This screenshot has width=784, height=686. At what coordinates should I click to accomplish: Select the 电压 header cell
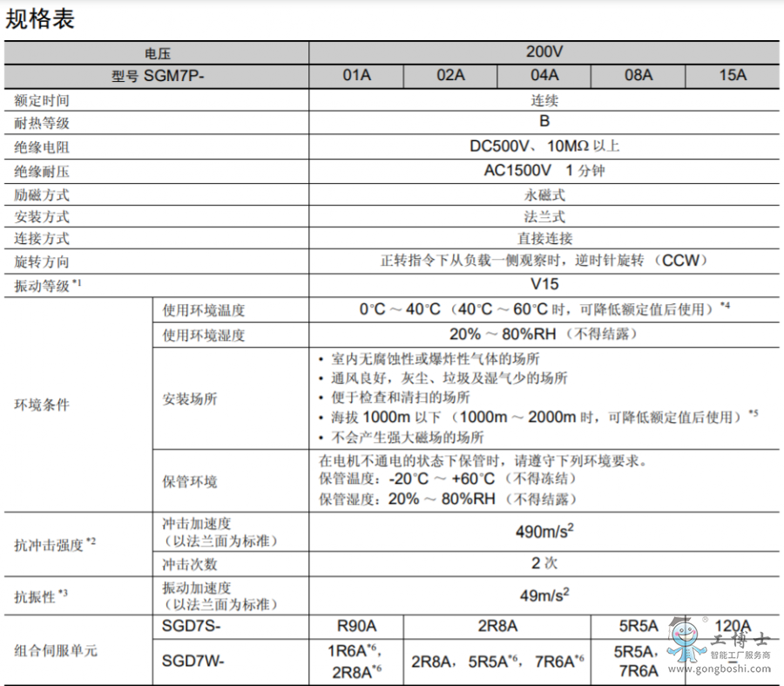click(157, 53)
